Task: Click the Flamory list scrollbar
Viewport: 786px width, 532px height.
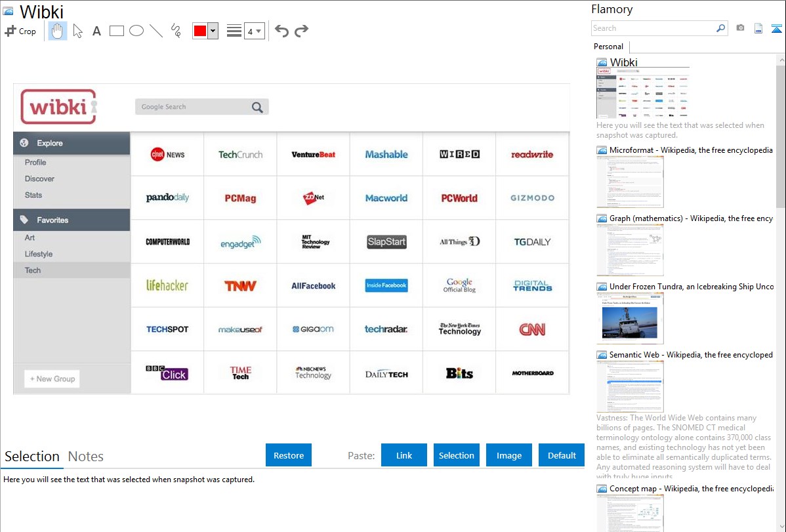Action: pyautogui.click(x=781, y=135)
